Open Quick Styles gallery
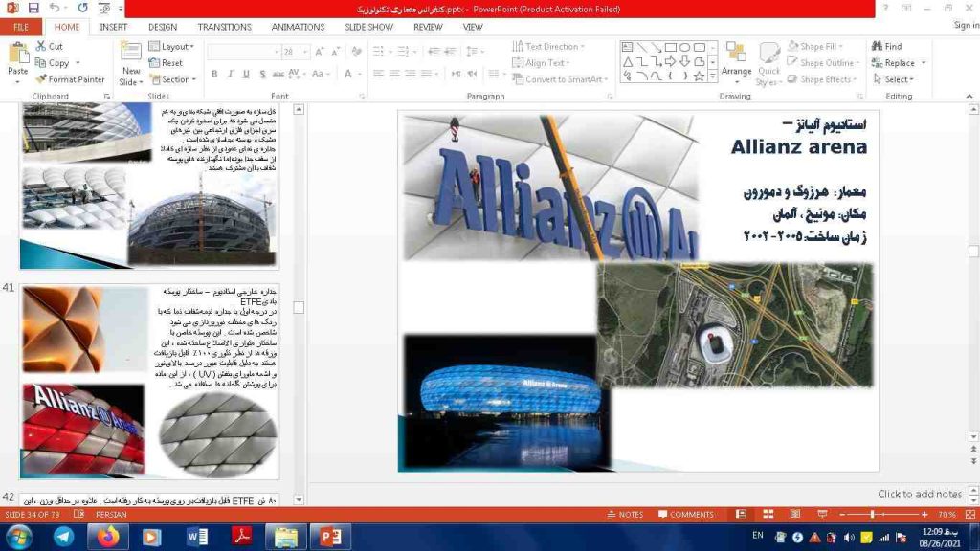 (x=768, y=64)
